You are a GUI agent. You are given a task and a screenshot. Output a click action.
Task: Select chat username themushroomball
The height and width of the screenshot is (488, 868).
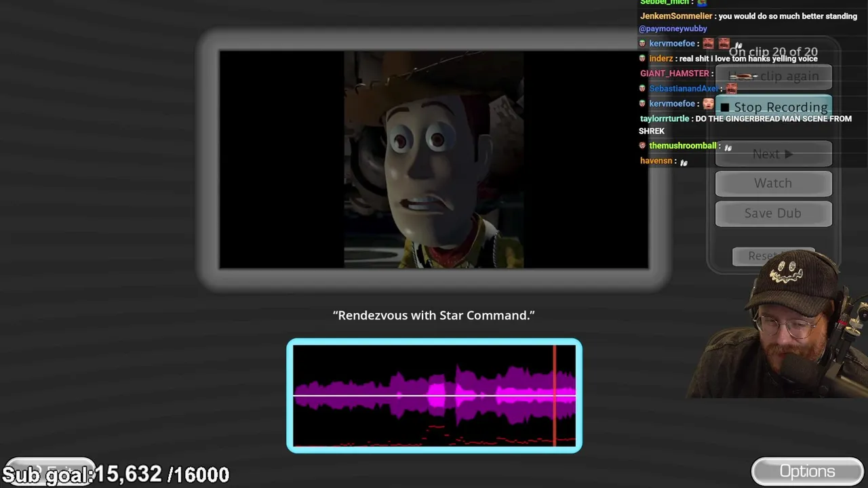[683, 146]
